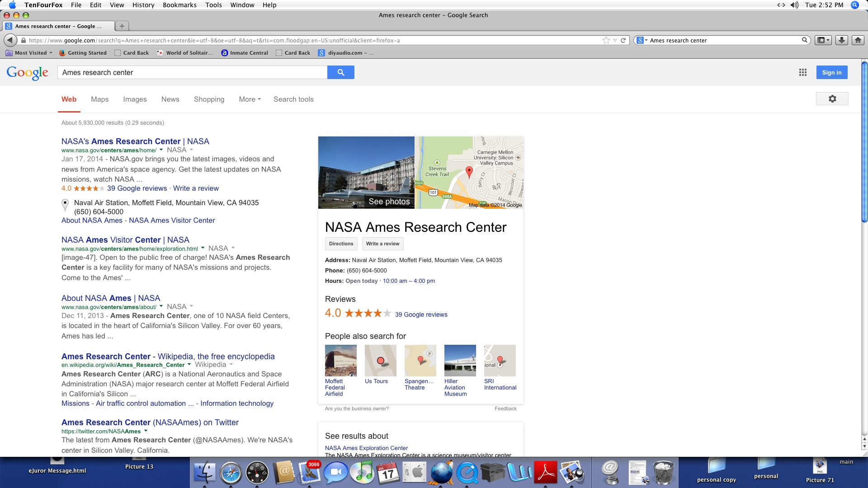The height and width of the screenshot is (488, 868).
Task: Open the Trash in the Dock
Action: pos(664,473)
